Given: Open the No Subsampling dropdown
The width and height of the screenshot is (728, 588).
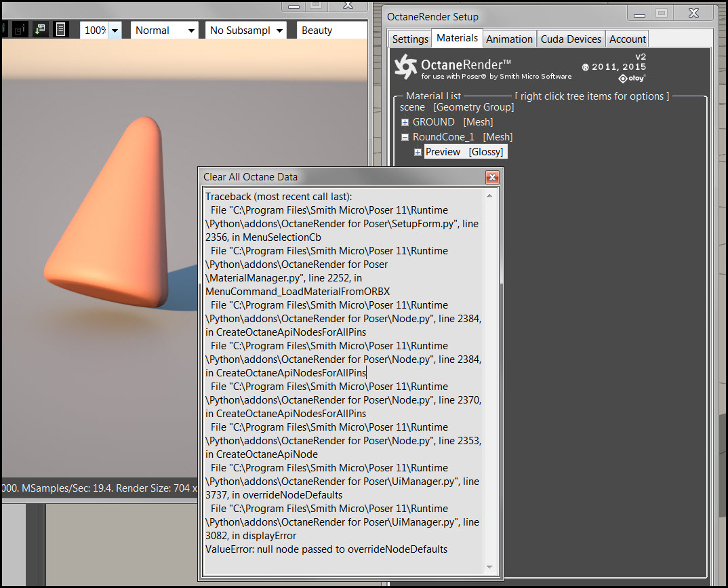Looking at the screenshot, I should tap(246, 31).
